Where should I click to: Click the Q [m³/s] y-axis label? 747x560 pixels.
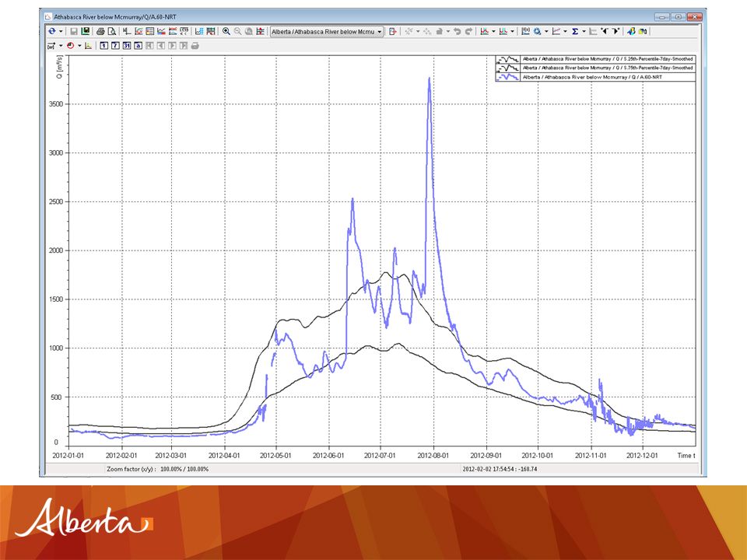click(60, 67)
